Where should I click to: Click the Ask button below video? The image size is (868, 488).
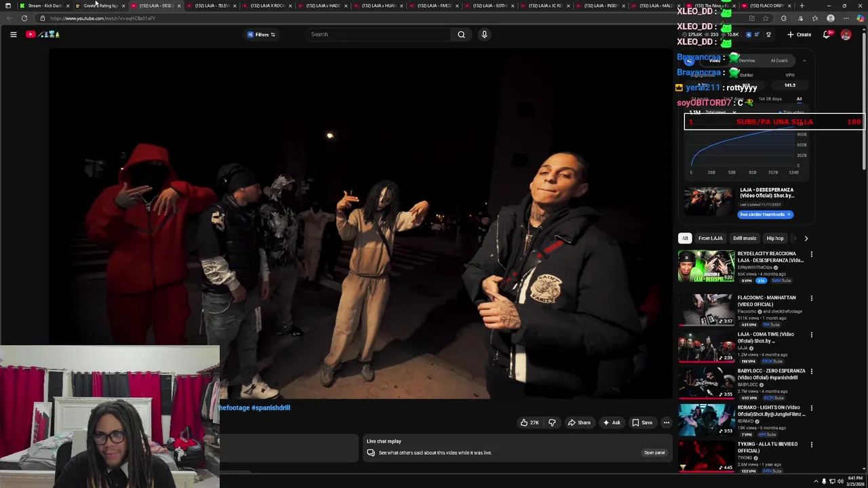click(x=612, y=423)
